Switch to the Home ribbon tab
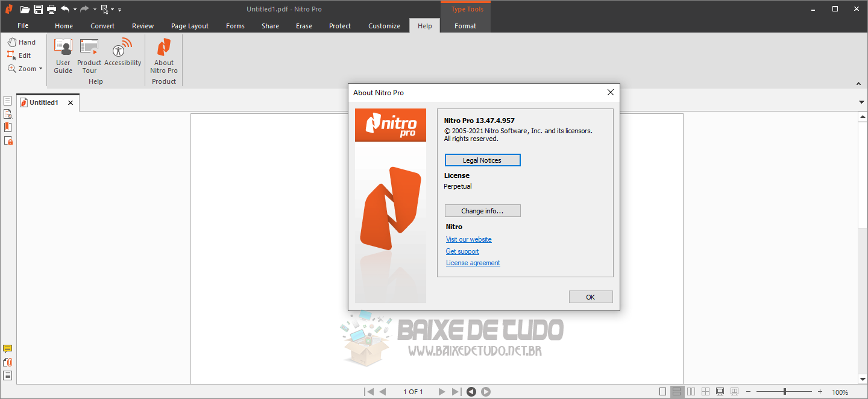Image resolution: width=868 pixels, height=399 pixels. coord(64,26)
